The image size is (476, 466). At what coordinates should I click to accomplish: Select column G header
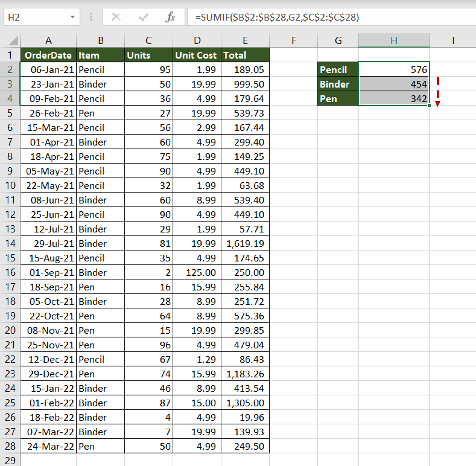click(x=338, y=40)
